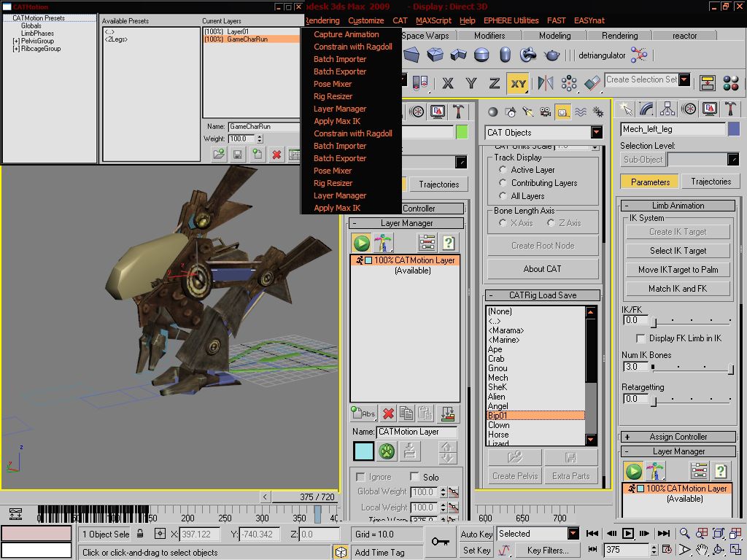The image size is (747, 560).
Task: Click the green paw CATMotion editor icon
Action: coord(387,451)
